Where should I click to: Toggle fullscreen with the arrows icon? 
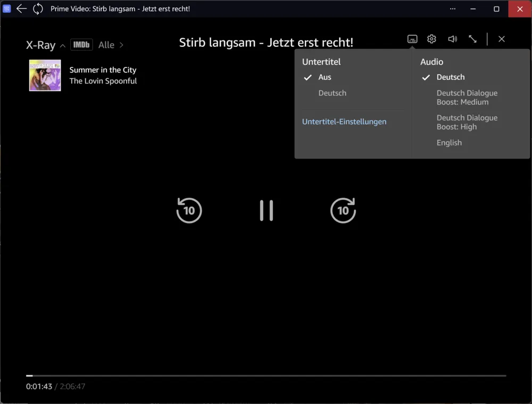point(472,39)
